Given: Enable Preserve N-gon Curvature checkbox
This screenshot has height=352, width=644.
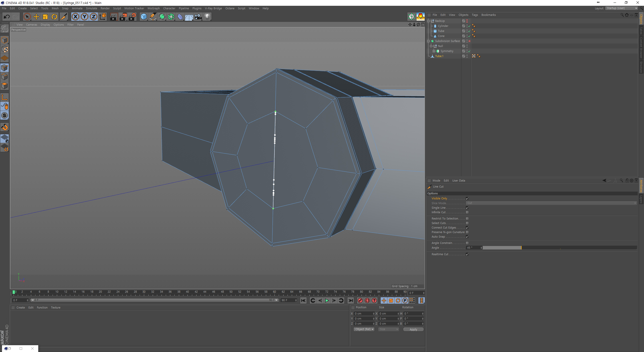Looking at the screenshot, I should (467, 232).
